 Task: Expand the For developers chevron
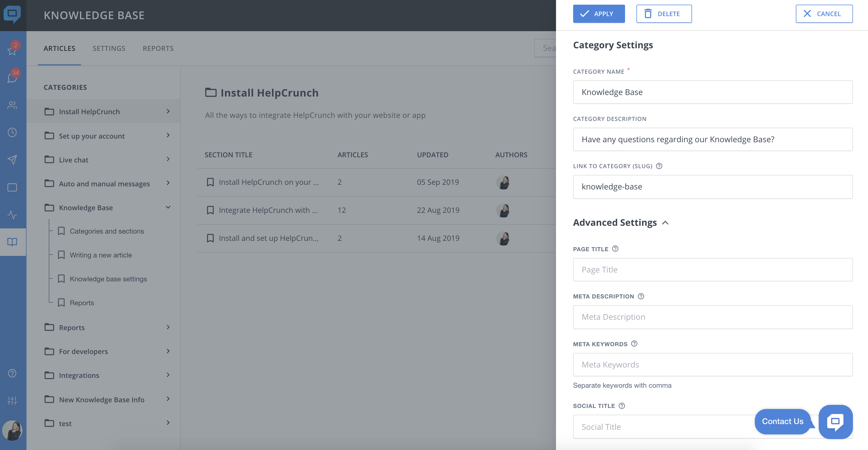tap(168, 351)
